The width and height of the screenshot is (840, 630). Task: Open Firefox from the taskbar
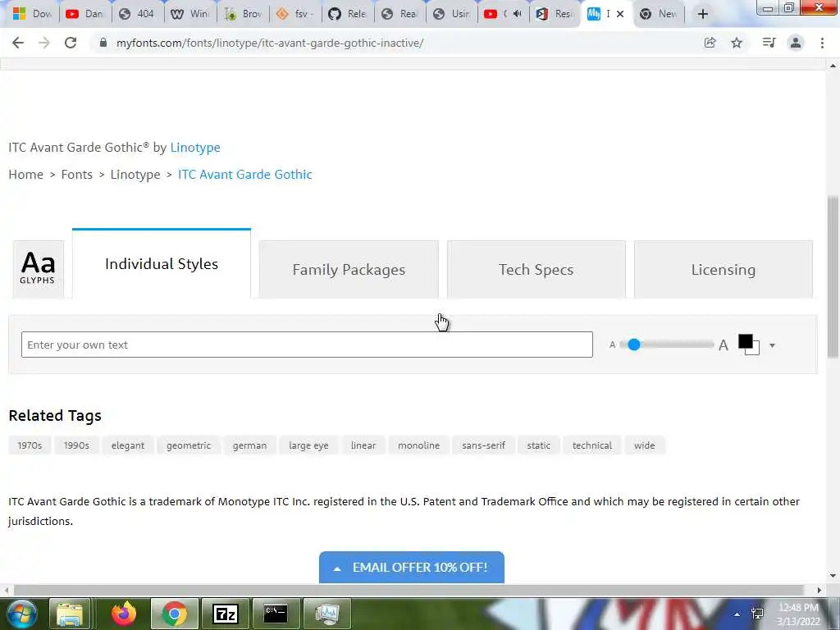124,614
